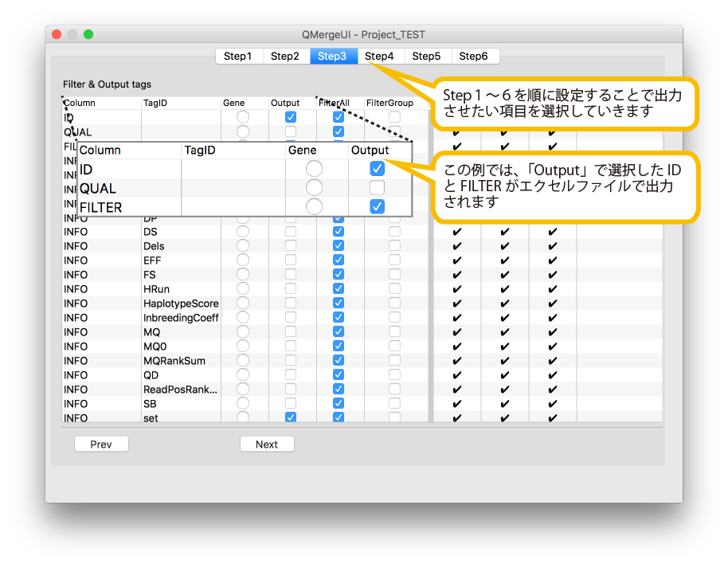Toggle FilterAll checkbox for the SB row
728x568 pixels.
339,404
